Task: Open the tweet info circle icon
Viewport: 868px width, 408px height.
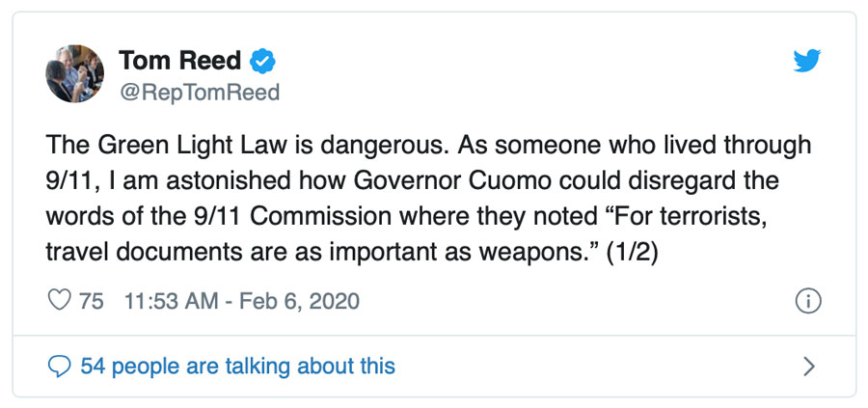Action: (x=808, y=301)
